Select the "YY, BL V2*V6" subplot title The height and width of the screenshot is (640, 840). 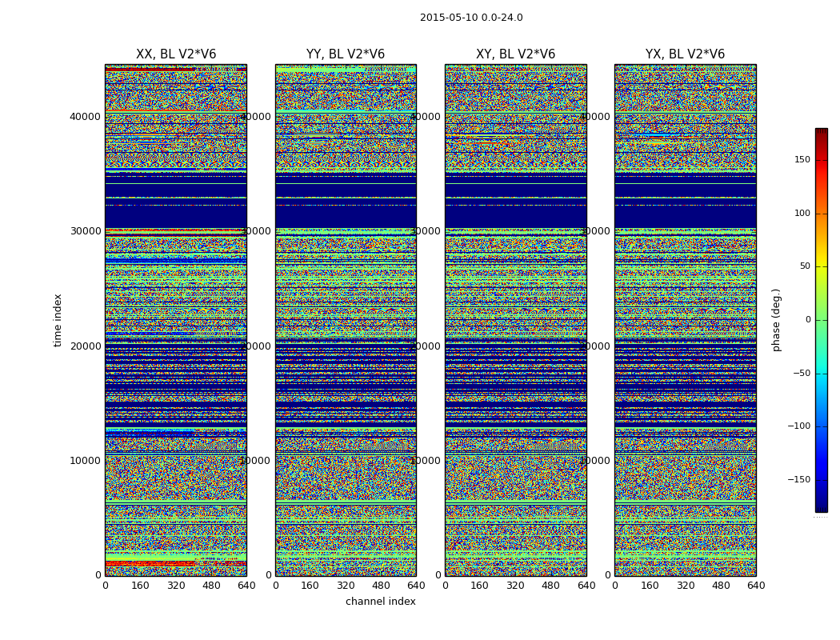click(x=346, y=54)
